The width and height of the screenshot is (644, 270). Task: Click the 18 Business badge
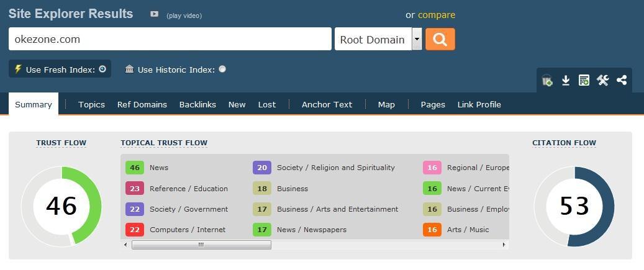(262, 188)
